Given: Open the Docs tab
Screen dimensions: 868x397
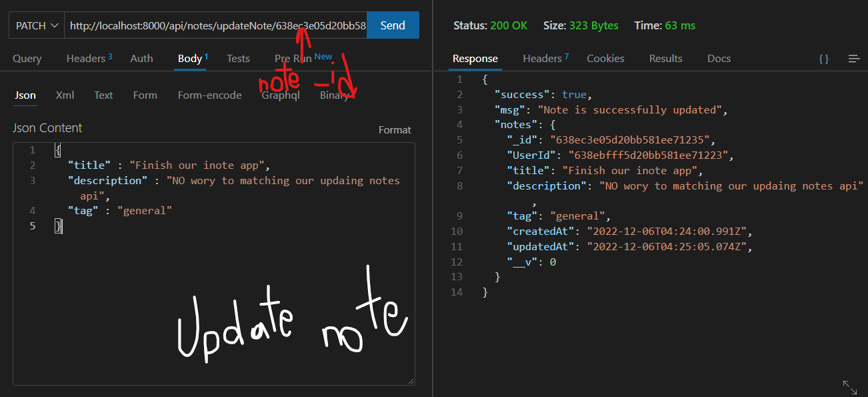Looking at the screenshot, I should (x=719, y=59).
